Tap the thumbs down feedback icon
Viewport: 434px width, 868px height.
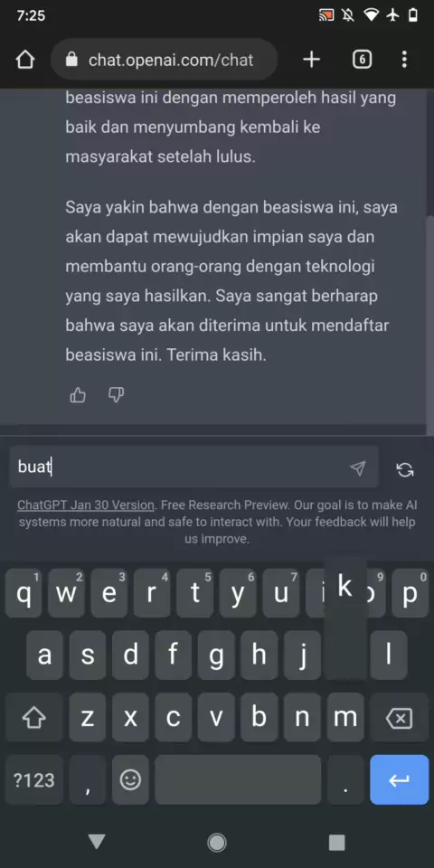coord(116,395)
